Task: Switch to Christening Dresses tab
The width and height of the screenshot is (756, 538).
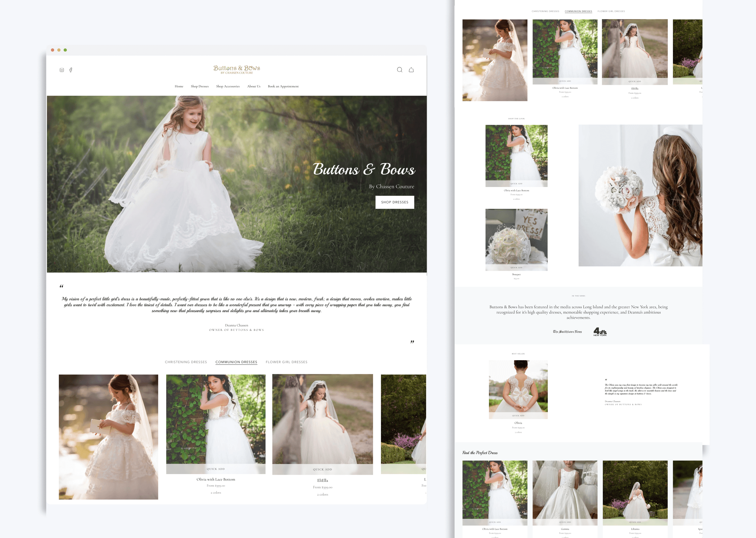Action: point(186,362)
